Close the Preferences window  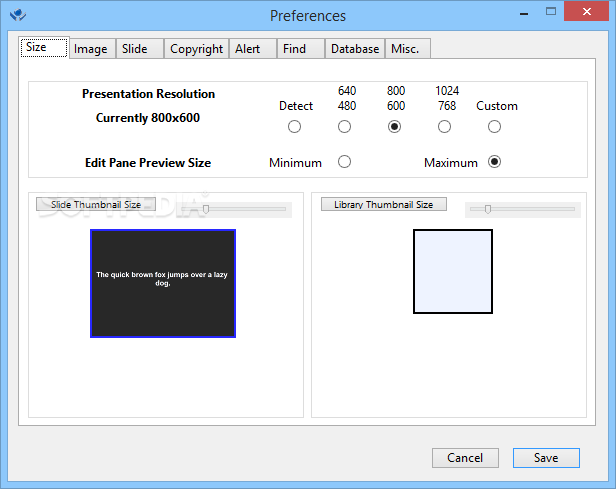coord(587,11)
